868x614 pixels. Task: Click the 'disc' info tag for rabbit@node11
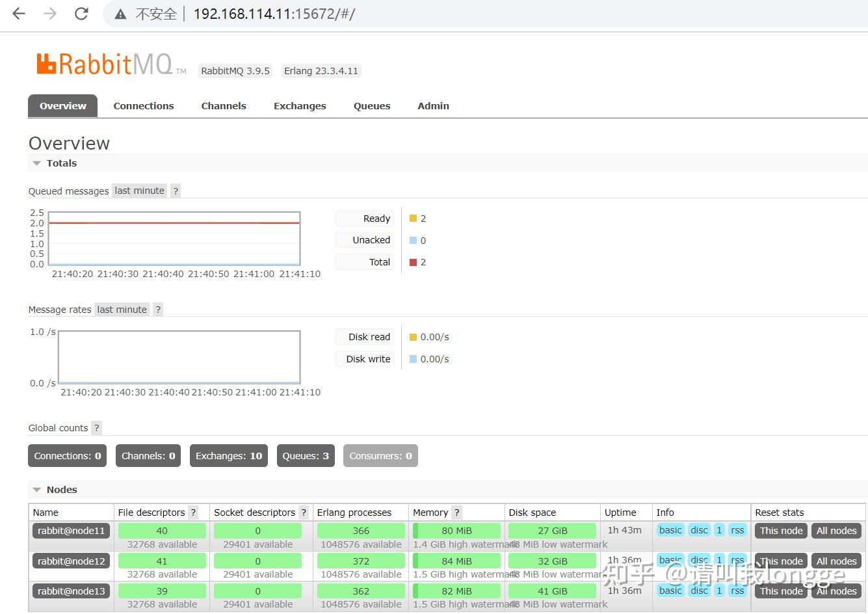tap(699, 530)
